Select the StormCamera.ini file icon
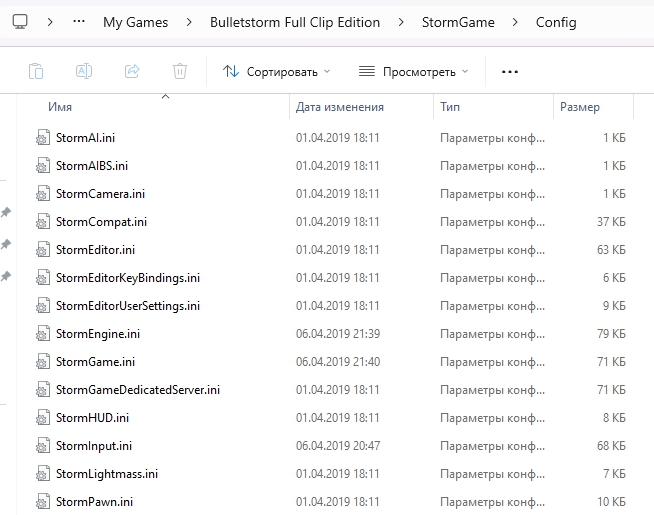654x515 pixels. tap(43, 193)
